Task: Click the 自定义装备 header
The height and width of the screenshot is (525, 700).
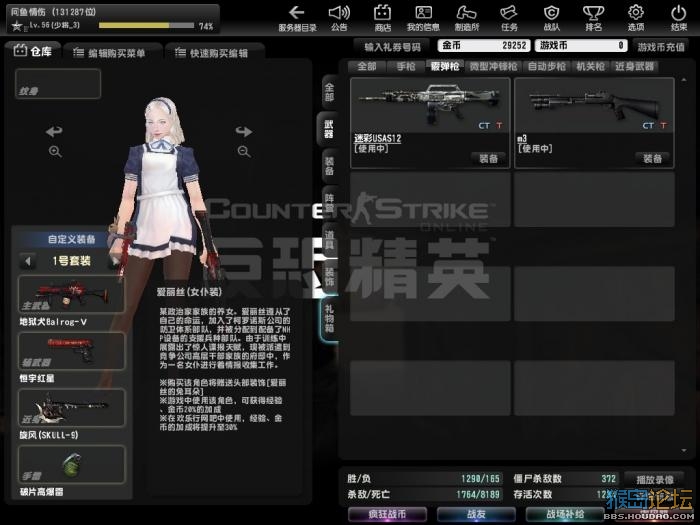Action: pyautogui.click(x=71, y=239)
